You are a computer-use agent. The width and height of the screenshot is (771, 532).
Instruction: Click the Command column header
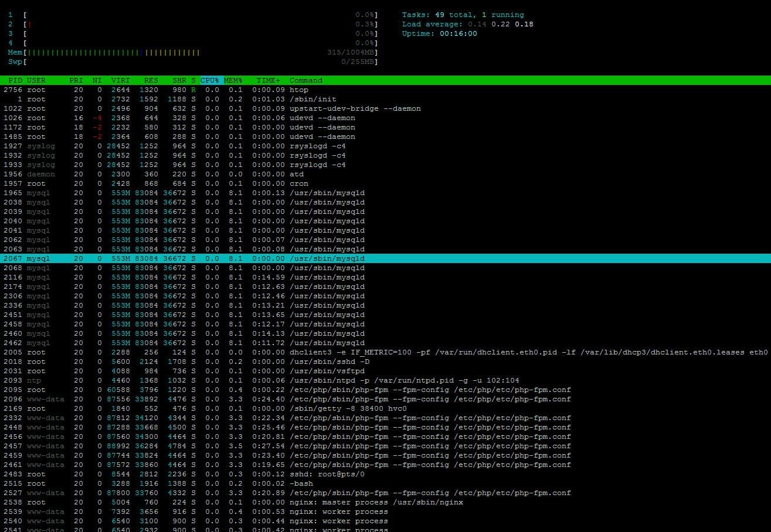click(x=305, y=80)
